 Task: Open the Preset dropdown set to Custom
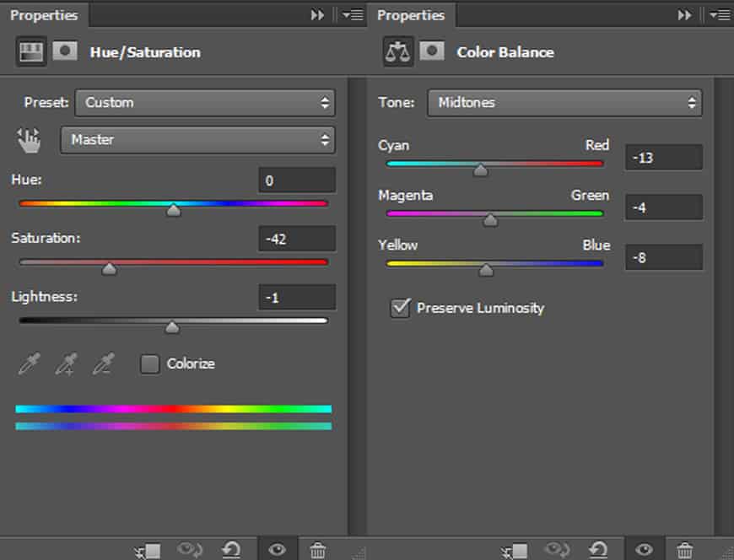205,103
